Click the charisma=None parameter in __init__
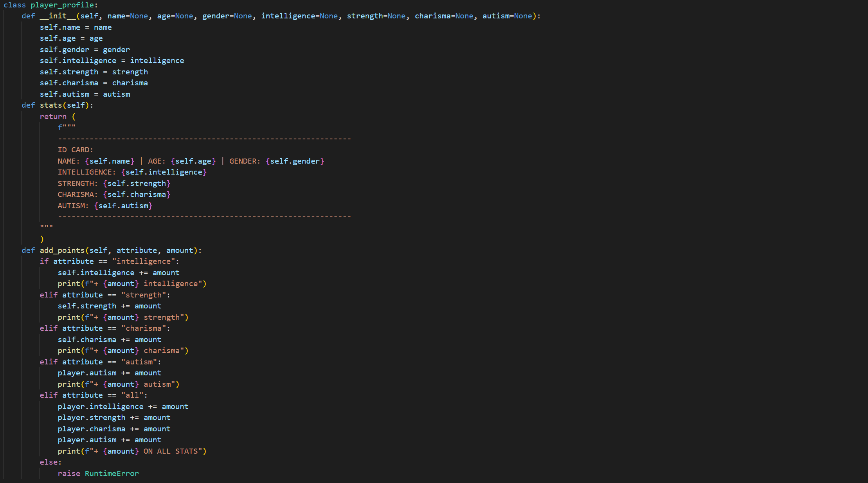This screenshot has width=868, height=483. [444, 16]
